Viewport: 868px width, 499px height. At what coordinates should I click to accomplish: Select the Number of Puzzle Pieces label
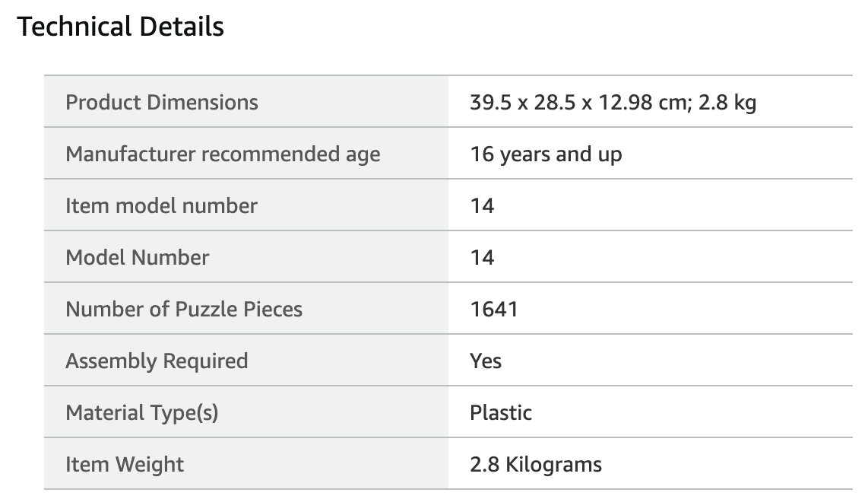coord(184,309)
